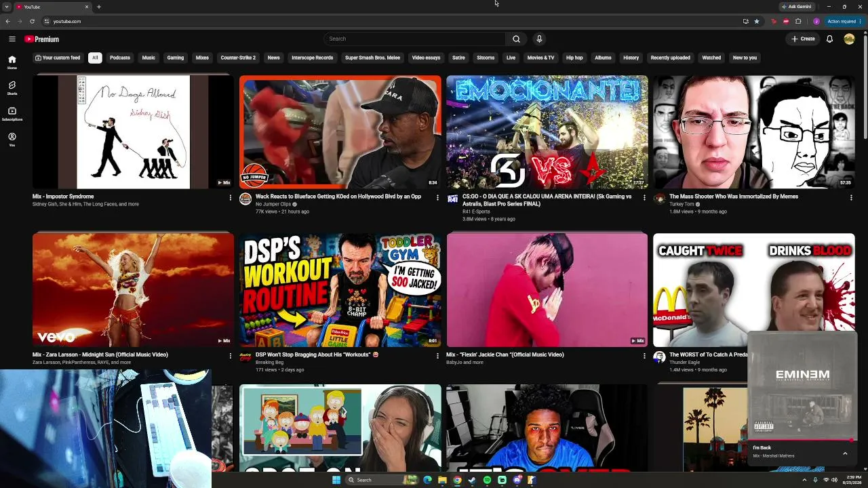Image resolution: width=868 pixels, height=488 pixels.
Task: Open more options for DSP Workouts video
Action: [437, 355]
